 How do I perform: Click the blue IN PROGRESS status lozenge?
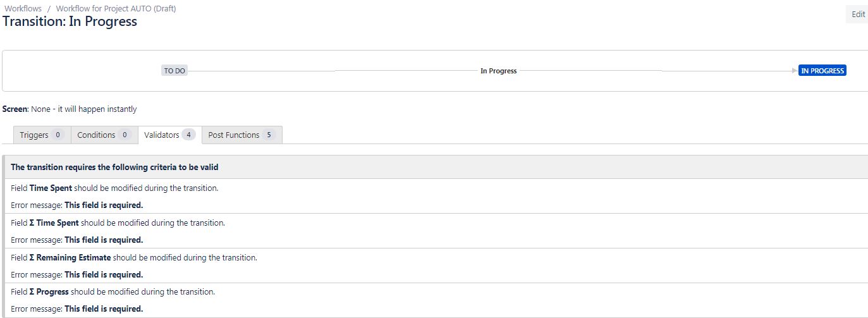(x=822, y=71)
